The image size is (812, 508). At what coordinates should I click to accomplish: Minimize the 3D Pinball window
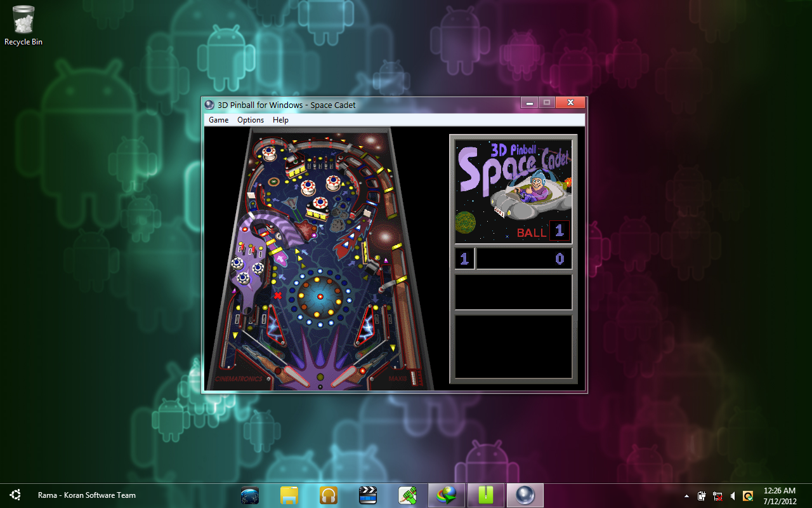(529, 102)
